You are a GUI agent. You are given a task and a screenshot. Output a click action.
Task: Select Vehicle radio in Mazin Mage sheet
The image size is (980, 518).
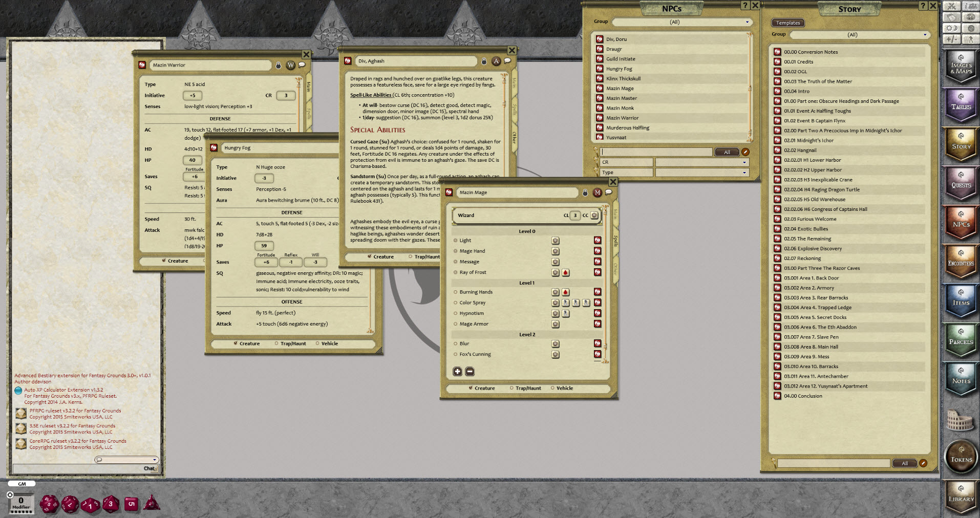pyautogui.click(x=553, y=388)
